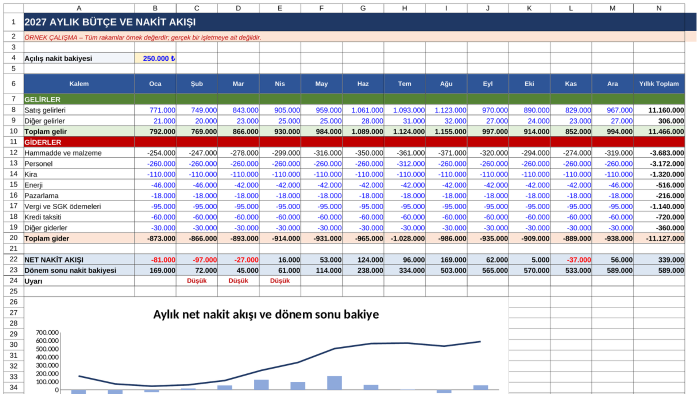Select July total expense -1.028.000
The width and height of the screenshot is (700, 394).
pyautogui.click(x=404, y=238)
